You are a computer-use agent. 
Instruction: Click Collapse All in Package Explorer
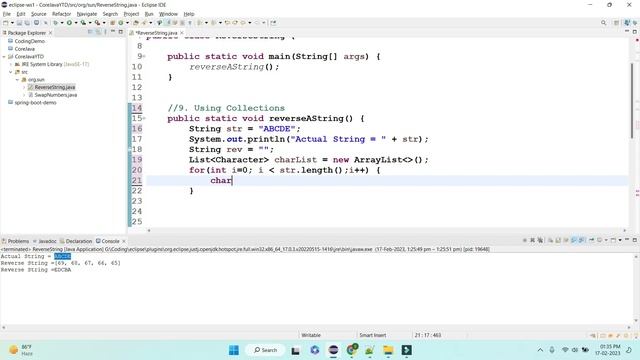coord(90,32)
